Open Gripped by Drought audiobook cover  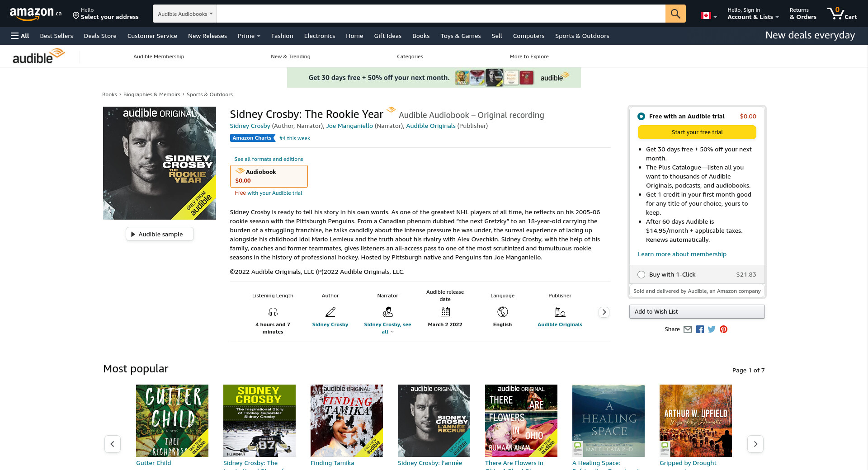pyautogui.click(x=696, y=421)
